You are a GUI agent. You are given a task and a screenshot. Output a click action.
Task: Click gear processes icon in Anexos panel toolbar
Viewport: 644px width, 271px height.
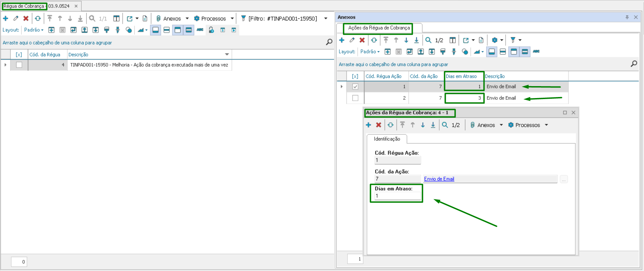tap(495, 40)
